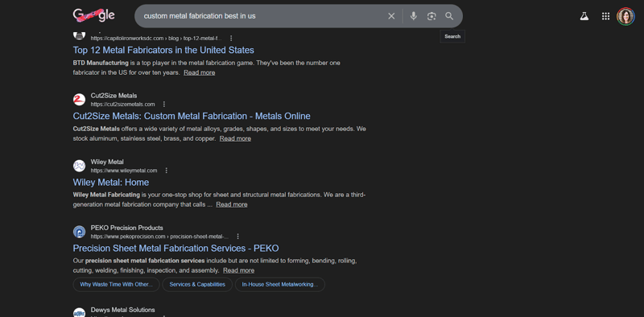Click the https://cut2sizemetals.com URL text
Screen dimensions: 644x317
point(123,105)
